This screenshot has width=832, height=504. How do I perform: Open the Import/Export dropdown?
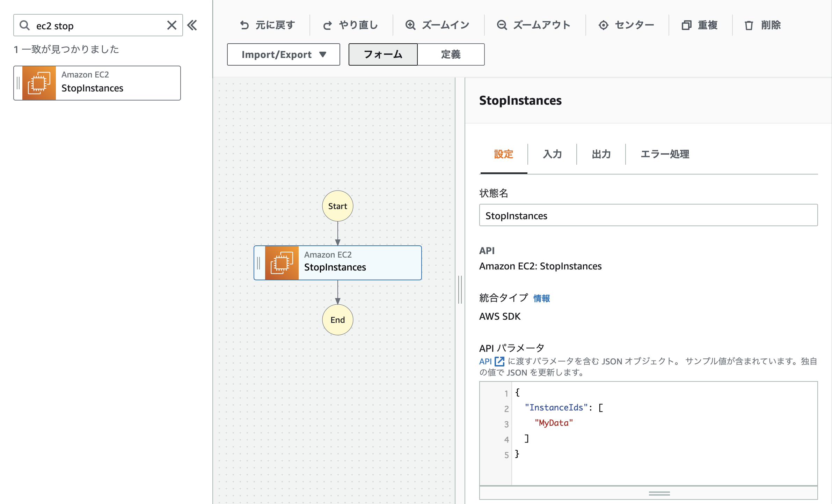[284, 54]
